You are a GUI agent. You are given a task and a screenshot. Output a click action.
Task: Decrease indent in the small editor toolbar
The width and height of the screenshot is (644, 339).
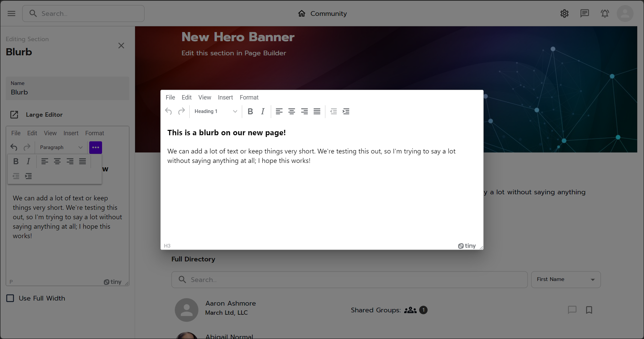point(15,176)
